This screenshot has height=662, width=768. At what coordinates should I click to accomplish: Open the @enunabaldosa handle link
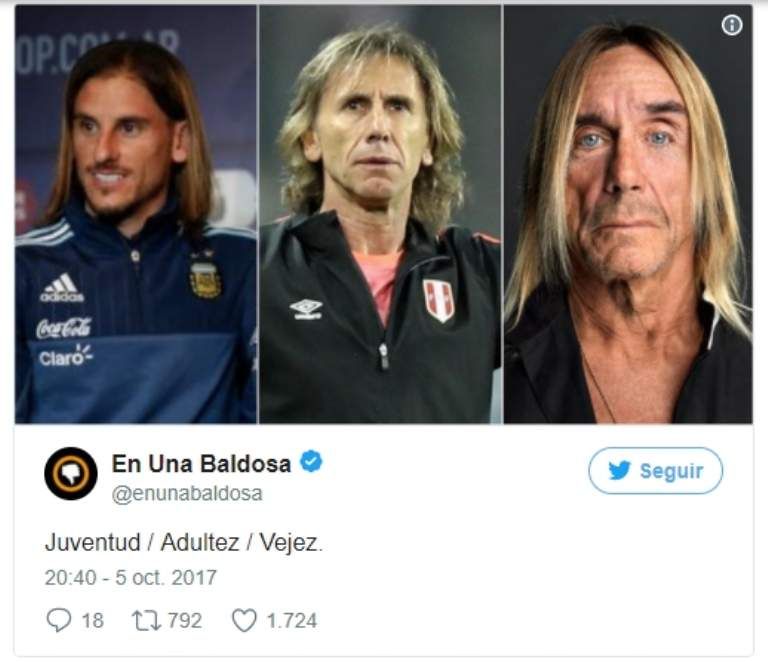pos(187,494)
